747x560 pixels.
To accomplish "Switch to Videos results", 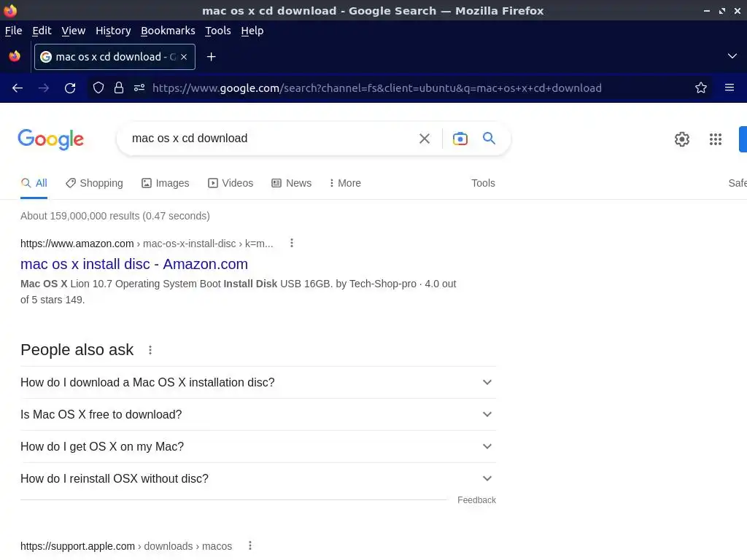I will coord(231,183).
